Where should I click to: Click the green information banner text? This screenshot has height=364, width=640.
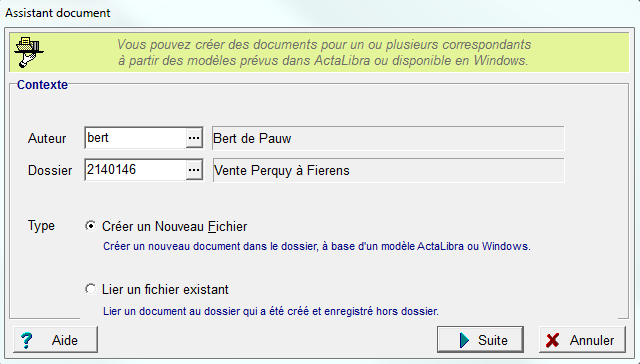[324, 52]
